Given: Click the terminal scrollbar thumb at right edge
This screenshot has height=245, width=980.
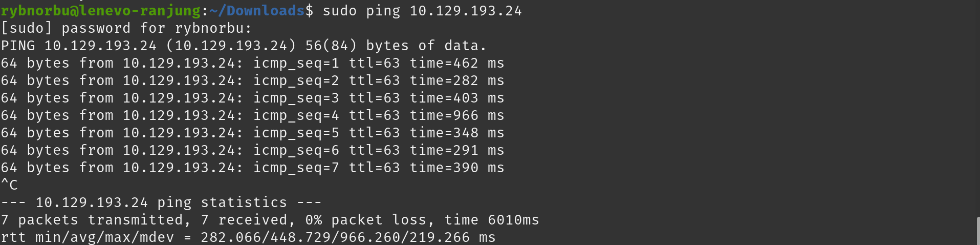Looking at the screenshot, I should pos(978,231).
